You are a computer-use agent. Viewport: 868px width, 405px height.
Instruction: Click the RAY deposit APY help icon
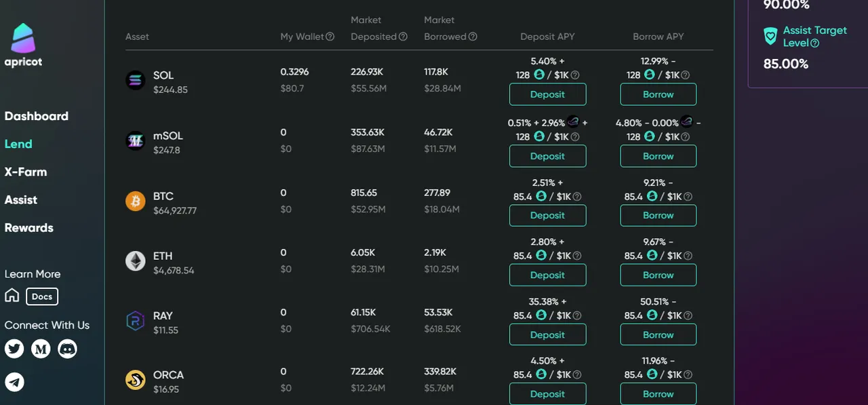click(577, 316)
